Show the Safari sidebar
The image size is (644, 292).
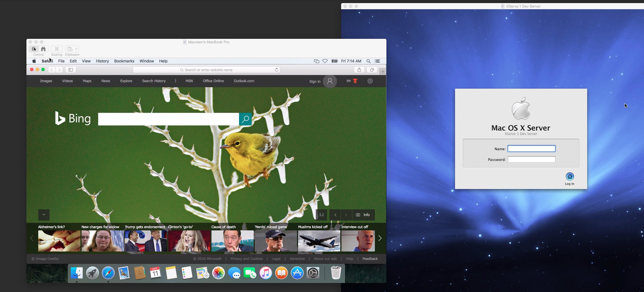coord(71,70)
